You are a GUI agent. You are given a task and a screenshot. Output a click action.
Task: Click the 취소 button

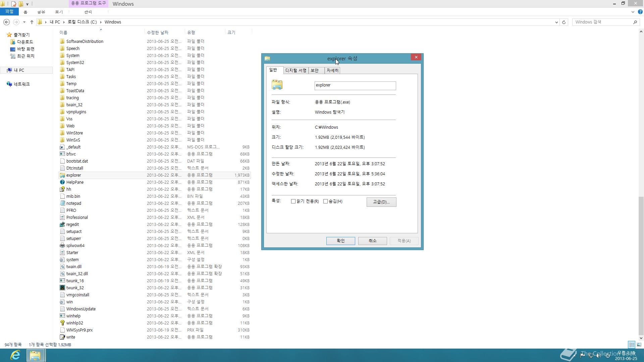coord(372,241)
